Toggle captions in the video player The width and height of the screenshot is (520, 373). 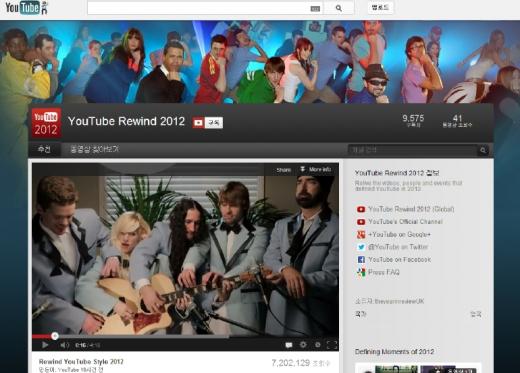(289, 345)
